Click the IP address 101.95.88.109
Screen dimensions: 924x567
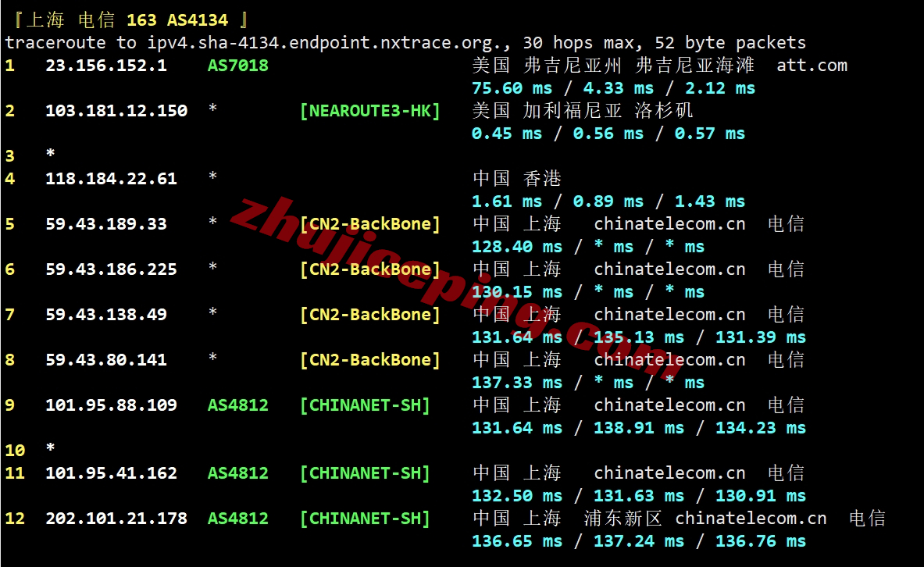point(111,405)
